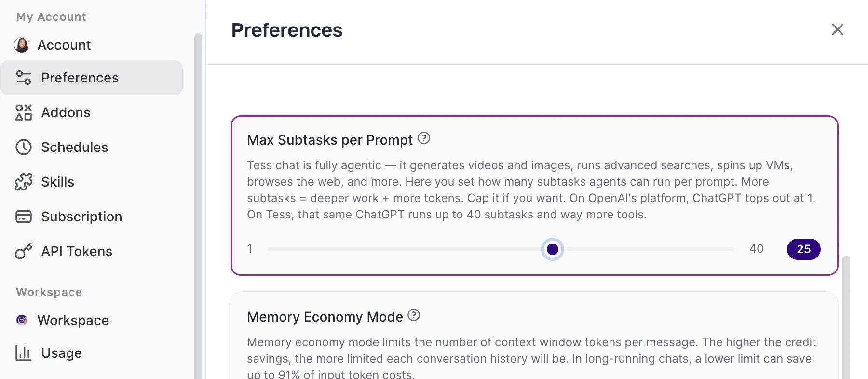Screen dimensions: 868x379
Task: Open help for Max Subtasks per Prompt
Action: coord(424,138)
